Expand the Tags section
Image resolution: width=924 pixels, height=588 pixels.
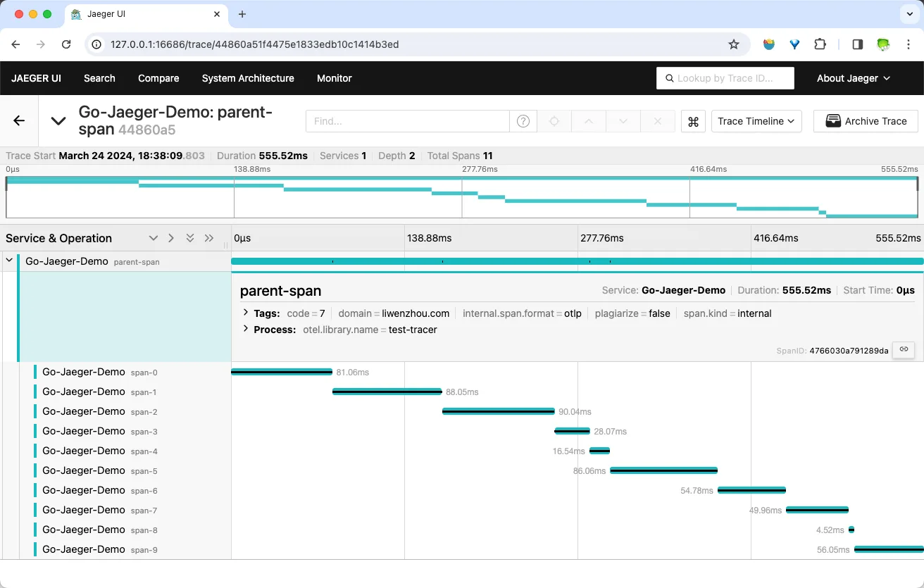246,313
